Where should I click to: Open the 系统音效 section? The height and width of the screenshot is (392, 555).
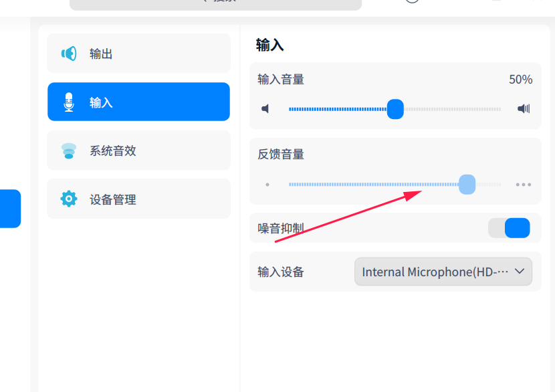(138, 151)
